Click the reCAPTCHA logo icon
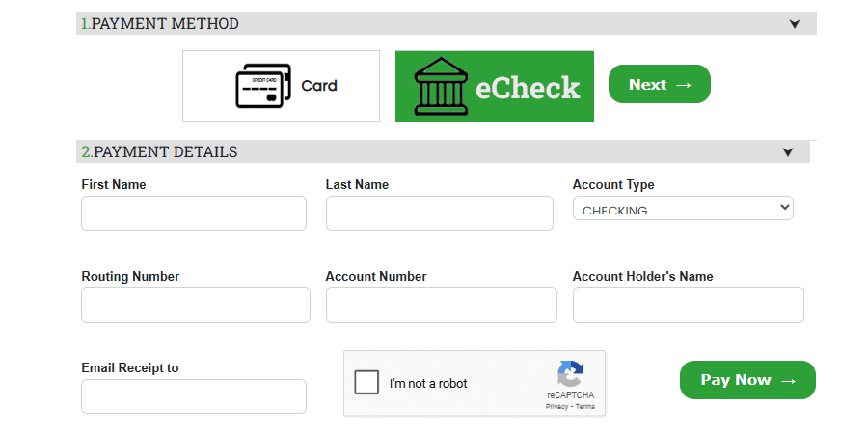868x434 pixels. pyautogui.click(x=571, y=375)
